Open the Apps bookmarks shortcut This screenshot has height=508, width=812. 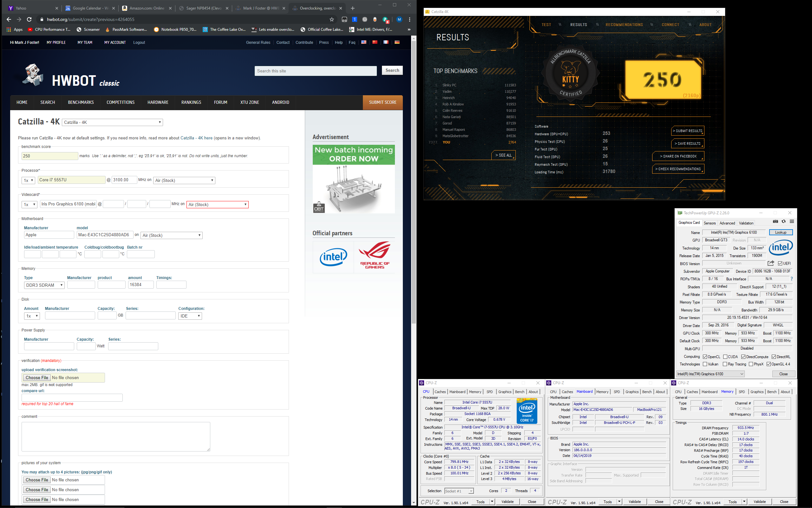[14, 30]
